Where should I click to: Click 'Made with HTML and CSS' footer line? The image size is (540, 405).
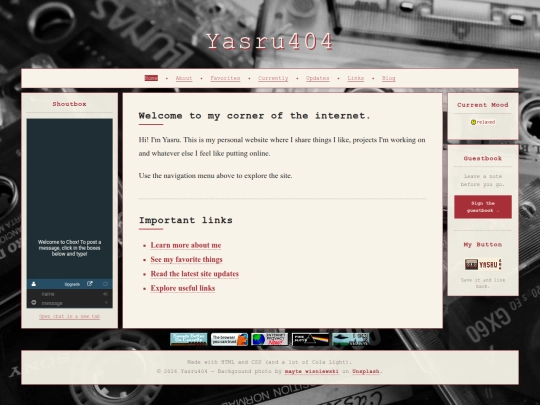pos(270,362)
